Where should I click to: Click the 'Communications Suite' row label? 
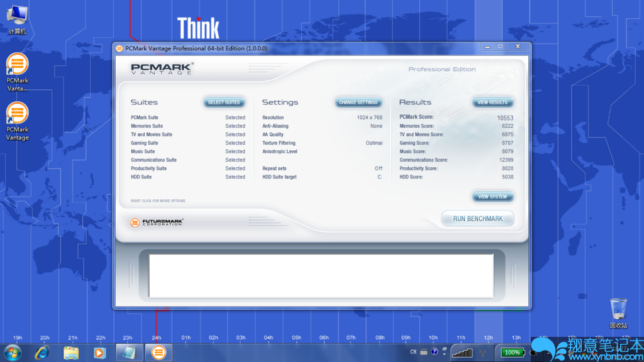[x=153, y=160]
